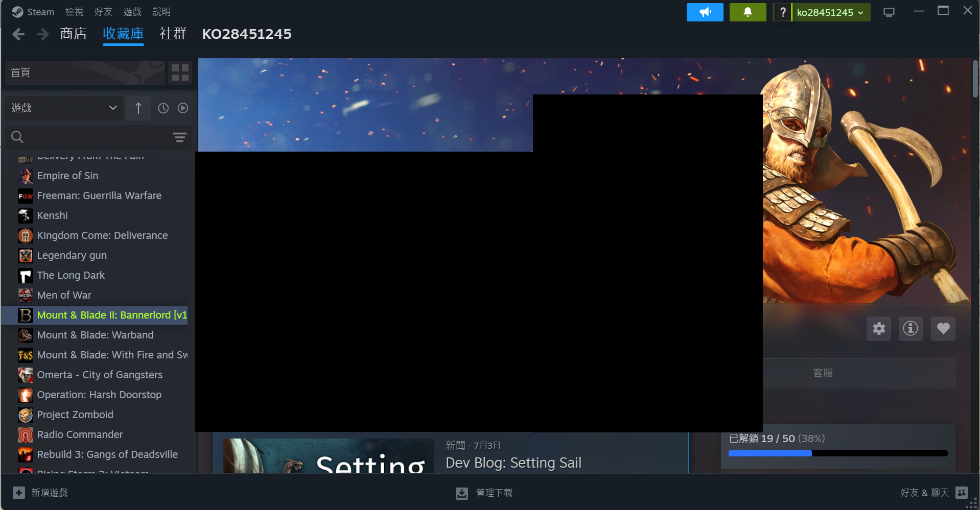This screenshot has height=510, width=980.
Task: Click the The Long Dark game icon
Action: [x=26, y=275]
